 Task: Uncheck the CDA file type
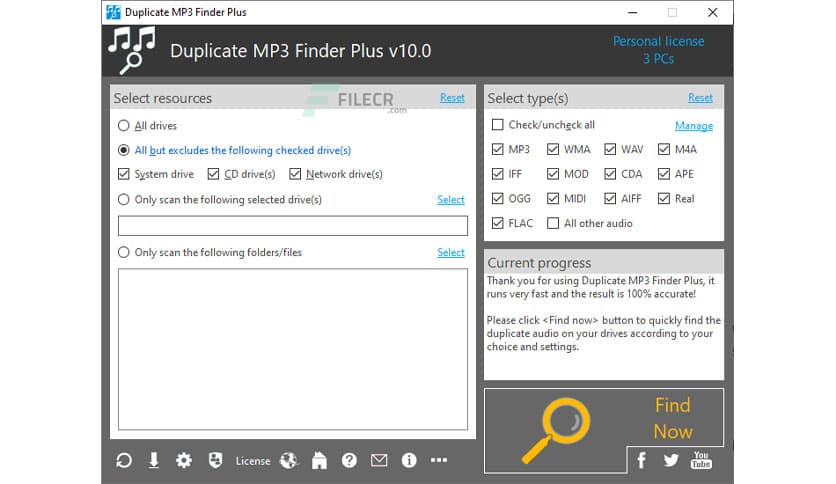click(610, 174)
